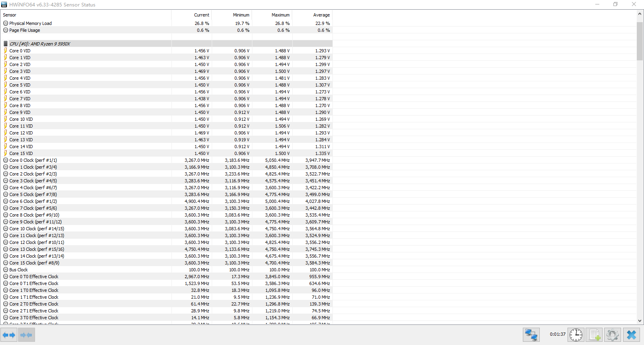Viewport: 644px width, 345px height.
Task: Click Core 0 Clock maximum 5,050.4 MHz
Action: (x=277, y=160)
